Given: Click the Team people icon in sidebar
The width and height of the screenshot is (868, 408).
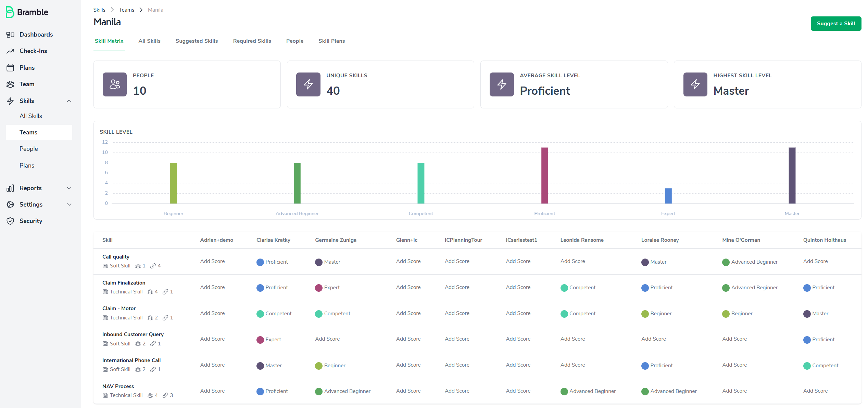Looking at the screenshot, I should 10,84.
